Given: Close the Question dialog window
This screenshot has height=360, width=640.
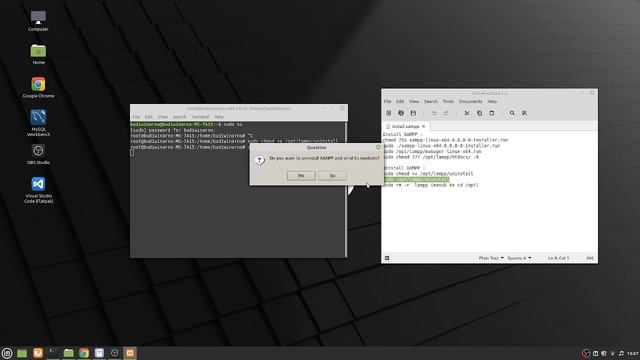Looking at the screenshot, I should click(x=378, y=147).
